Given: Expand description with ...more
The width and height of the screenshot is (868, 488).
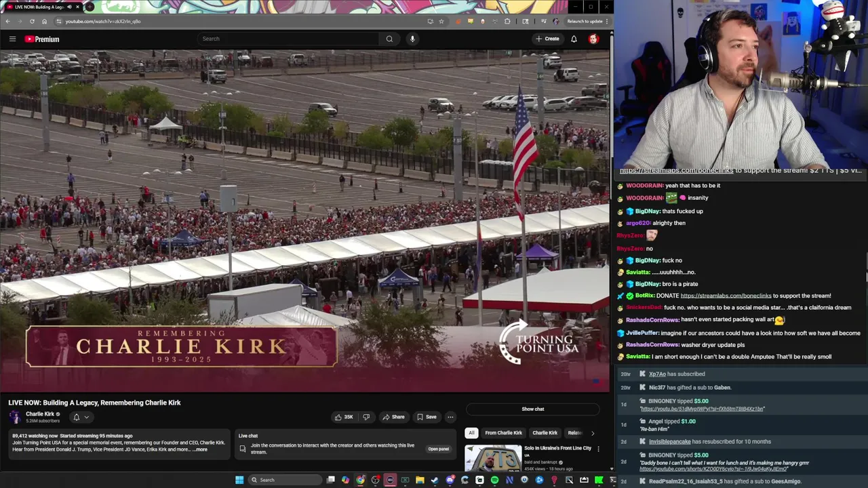Looking at the screenshot, I should coord(200,449).
